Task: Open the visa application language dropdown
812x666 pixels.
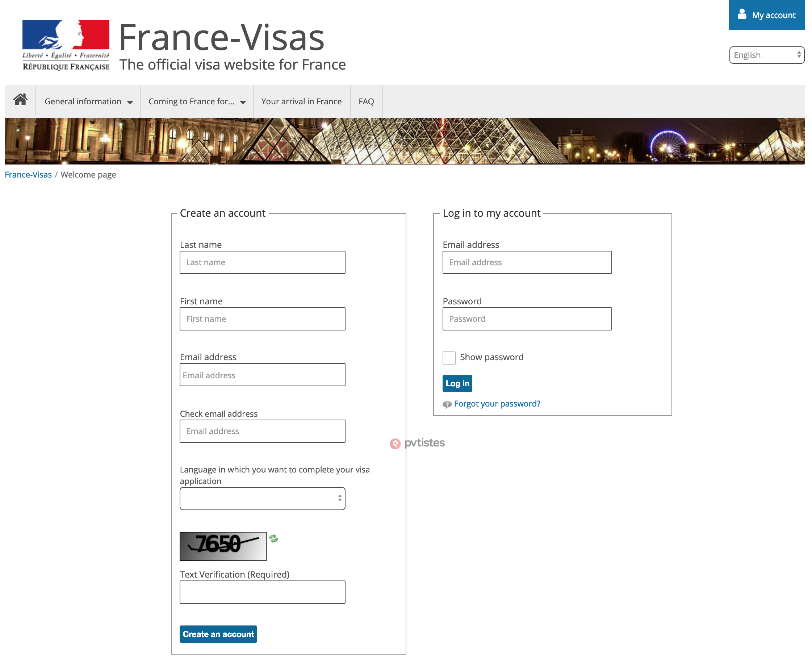Action: point(262,498)
